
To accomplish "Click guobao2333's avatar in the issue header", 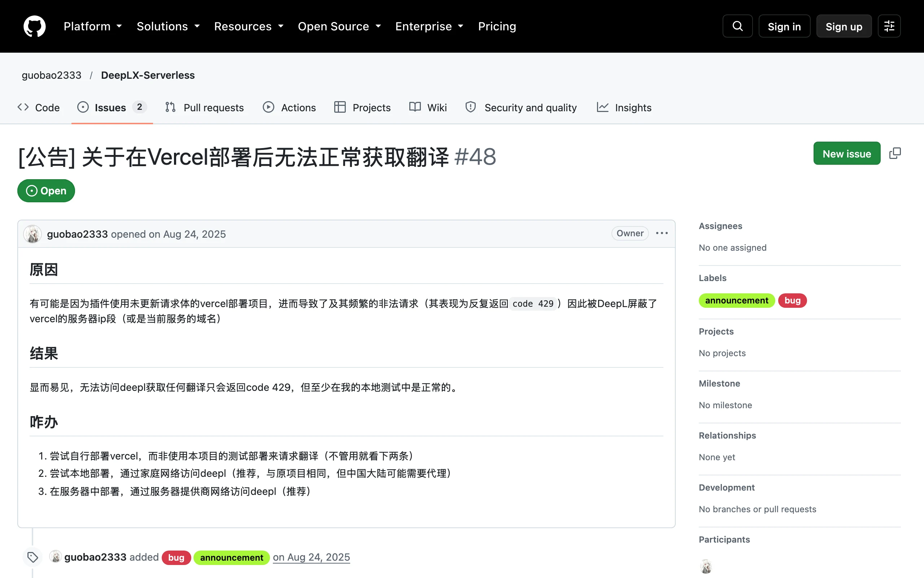I will tap(32, 234).
